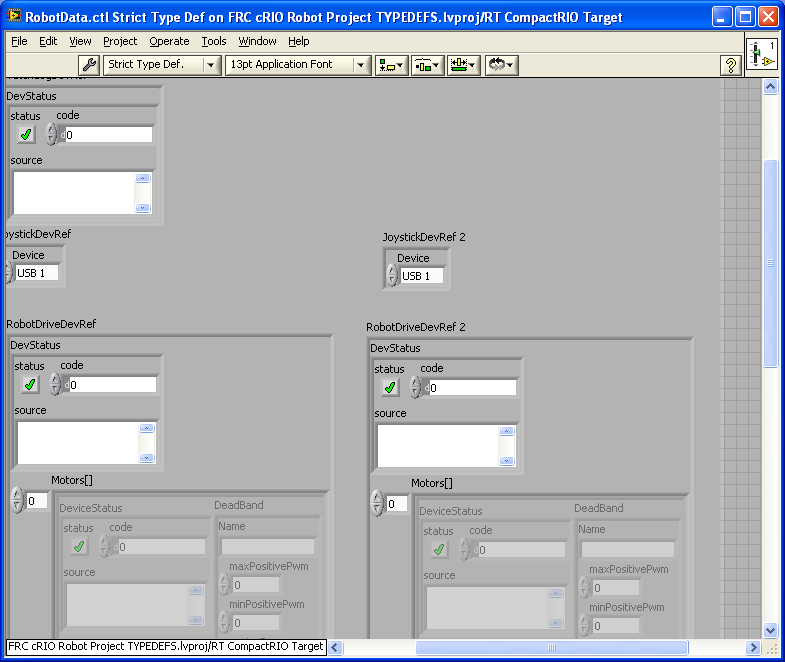Open the Resize Objects toolbar menu
785x662 pixels.
click(463, 65)
